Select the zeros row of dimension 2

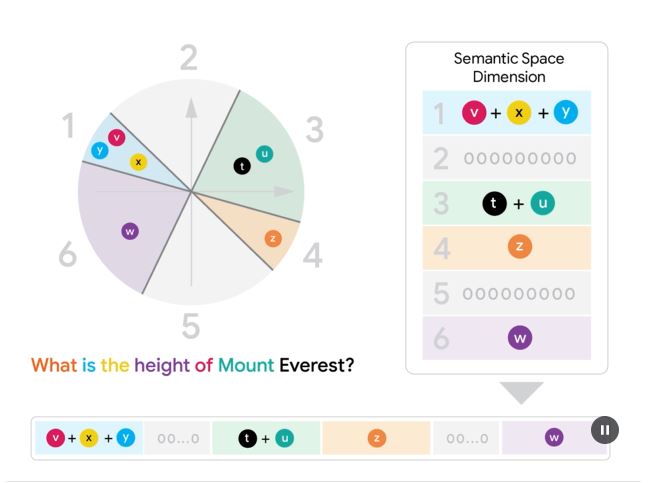507,158
